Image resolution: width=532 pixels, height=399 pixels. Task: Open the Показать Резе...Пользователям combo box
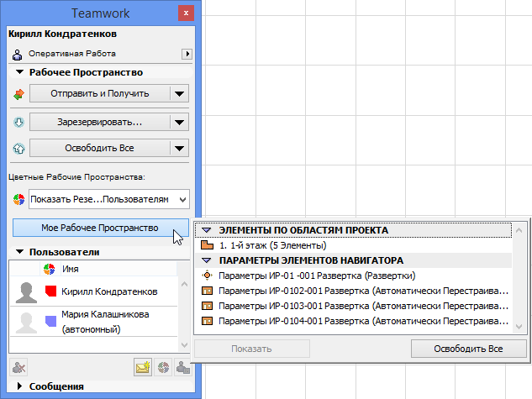tap(109, 199)
